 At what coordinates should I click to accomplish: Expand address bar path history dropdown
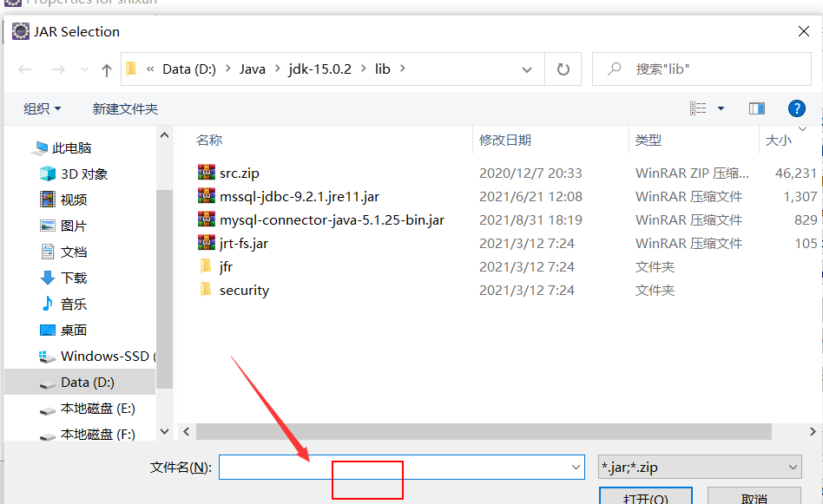tap(526, 69)
